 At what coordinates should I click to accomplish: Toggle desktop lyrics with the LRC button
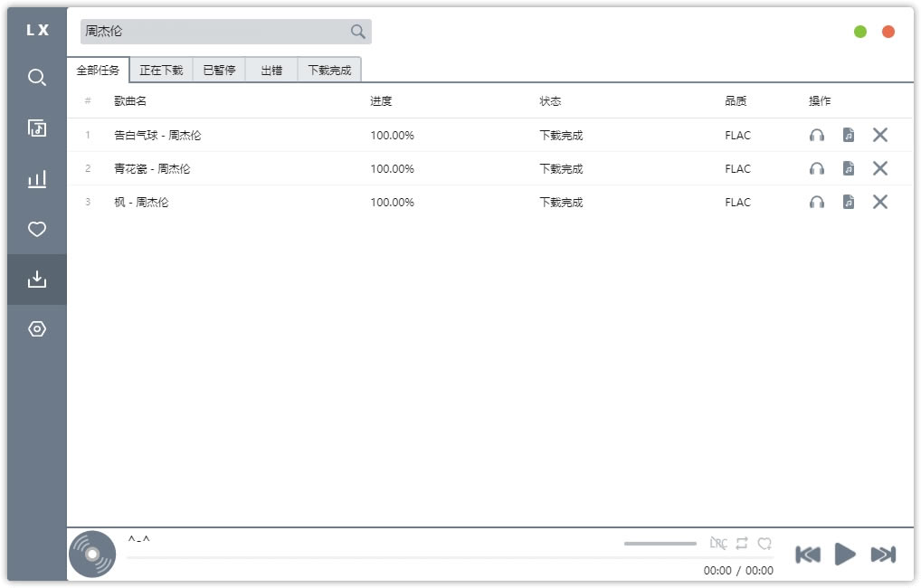tap(719, 543)
